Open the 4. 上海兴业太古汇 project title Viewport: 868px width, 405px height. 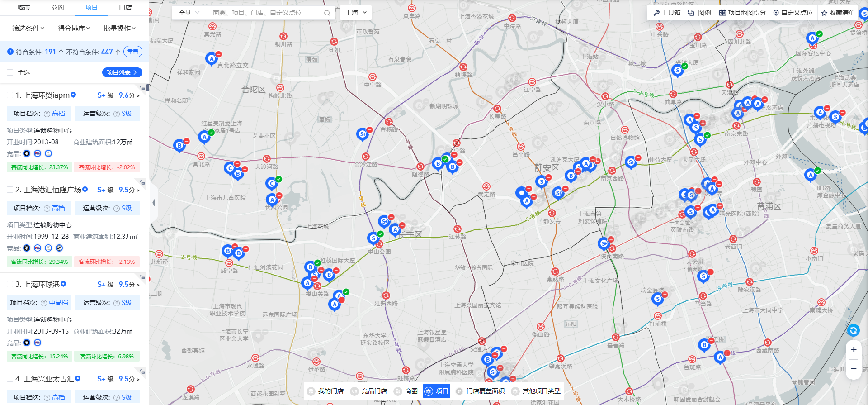coord(45,379)
